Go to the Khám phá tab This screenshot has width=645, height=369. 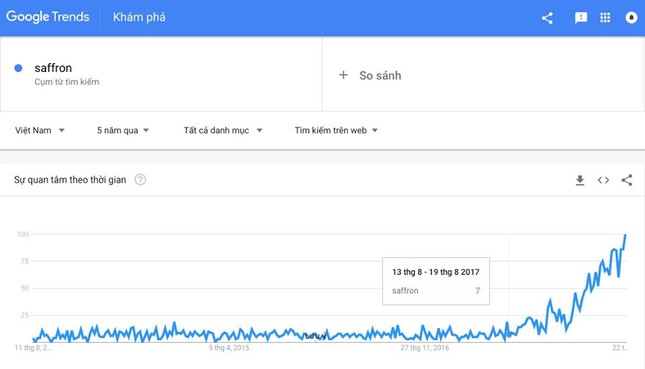click(139, 17)
